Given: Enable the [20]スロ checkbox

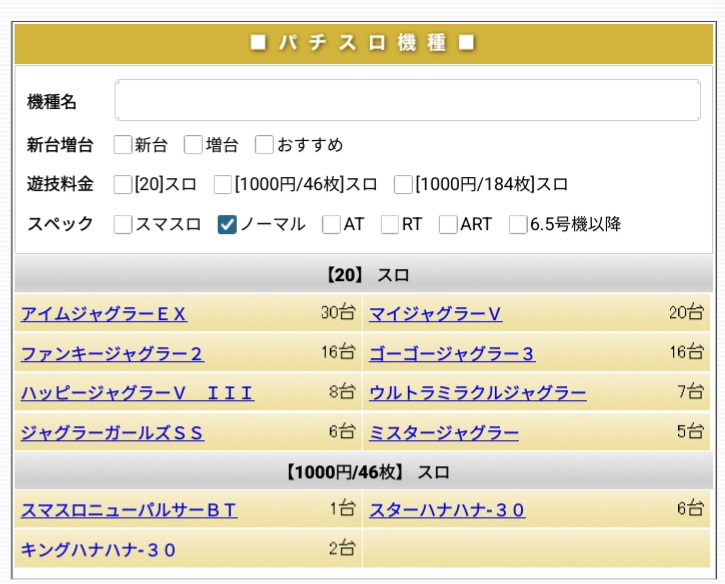Looking at the screenshot, I should click(x=123, y=184).
